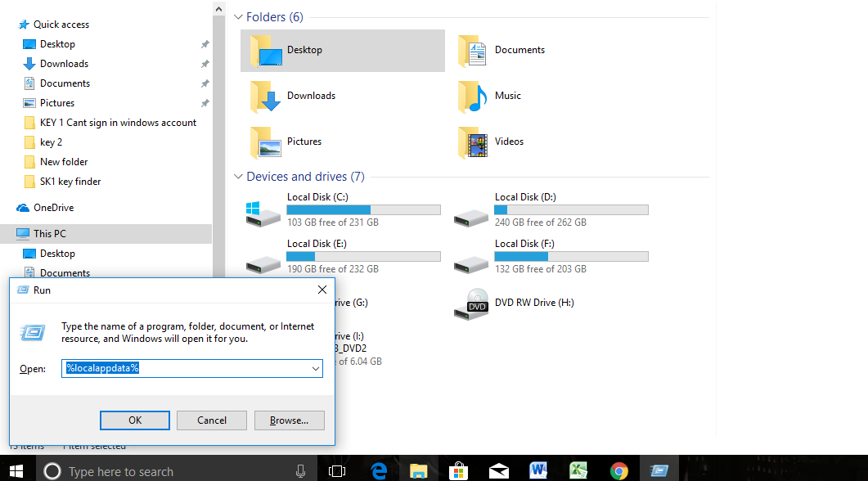Unpin Pictures from Quick access
Image resolution: width=868 pixels, height=481 pixels.
tap(205, 102)
